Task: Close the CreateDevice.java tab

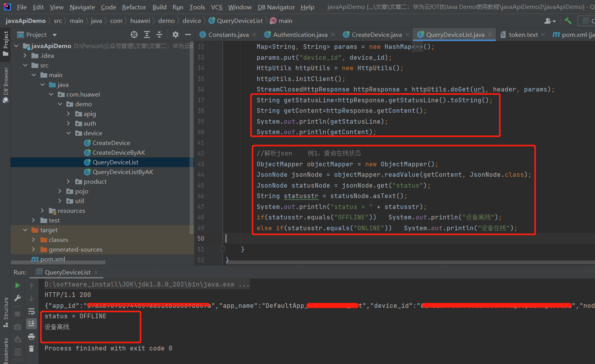Action: click(x=407, y=35)
